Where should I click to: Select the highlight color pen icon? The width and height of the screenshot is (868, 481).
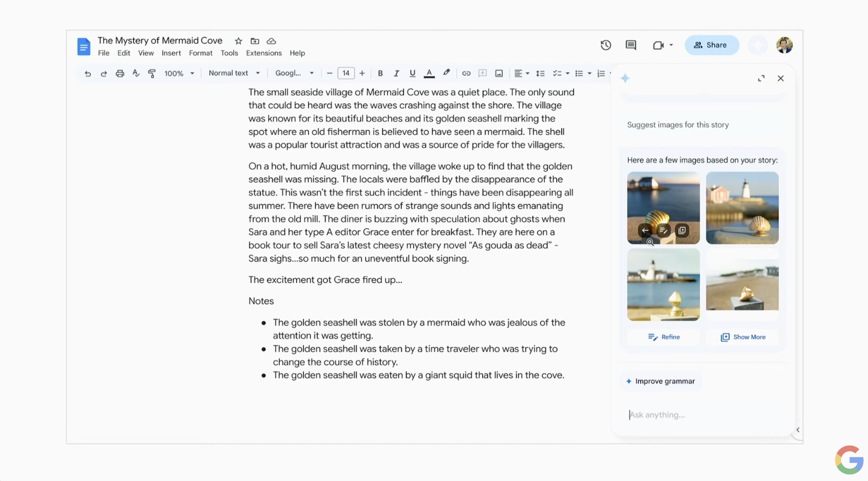tap(446, 73)
